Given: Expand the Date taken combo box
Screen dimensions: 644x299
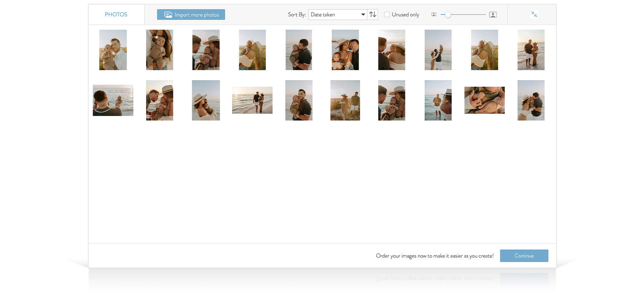Looking at the screenshot, I should [336, 14].
